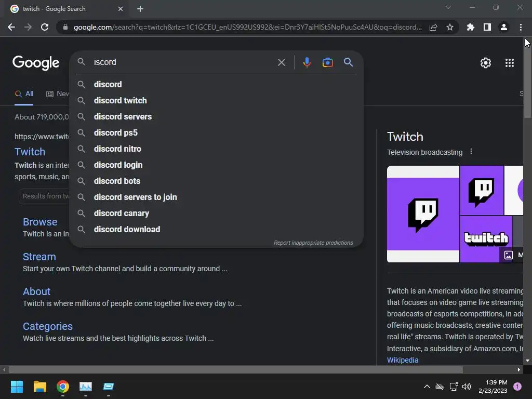Open the Categories sitelink
The height and width of the screenshot is (399, 532).
click(x=47, y=326)
